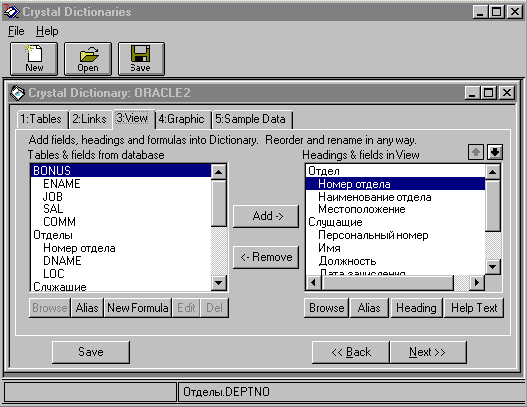Click the bottom Save button
This screenshot has height=407, width=527.
(x=91, y=352)
